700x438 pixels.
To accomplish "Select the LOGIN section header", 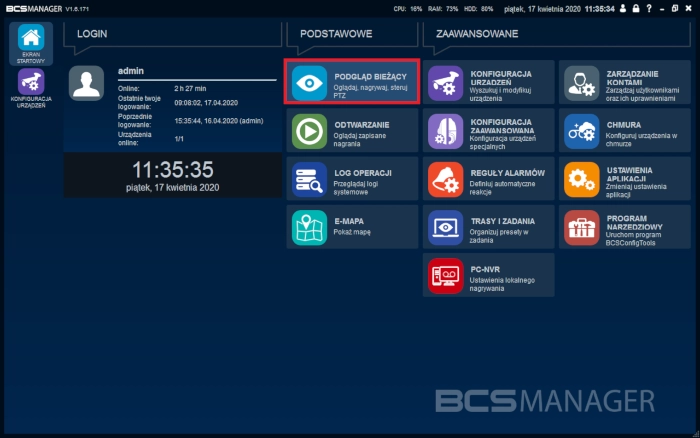I will pyautogui.click(x=92, y=34).
